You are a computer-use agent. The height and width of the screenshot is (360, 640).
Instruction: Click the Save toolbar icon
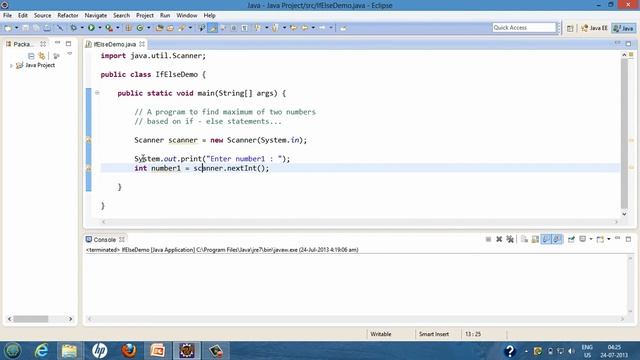pyautogui.click(x=25, y=28)
